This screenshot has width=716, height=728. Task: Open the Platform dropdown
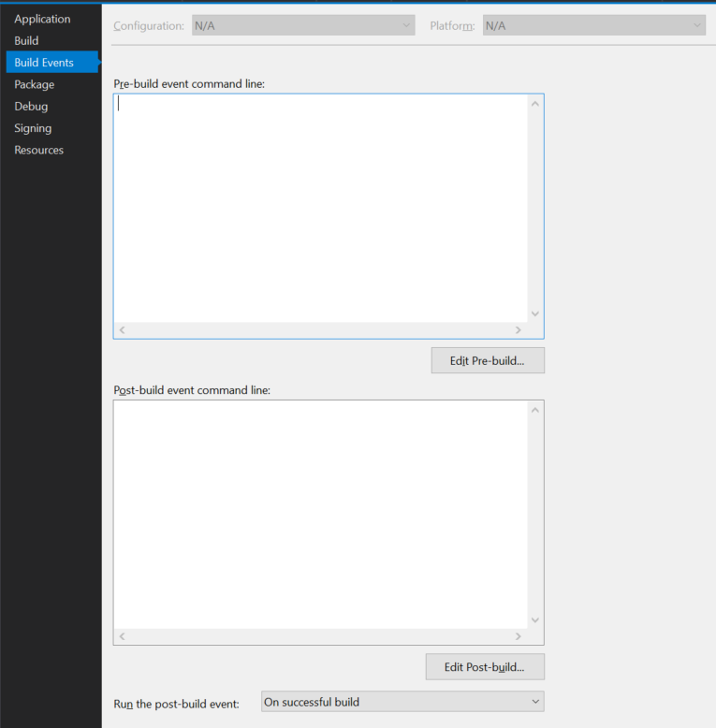(594, 25)
